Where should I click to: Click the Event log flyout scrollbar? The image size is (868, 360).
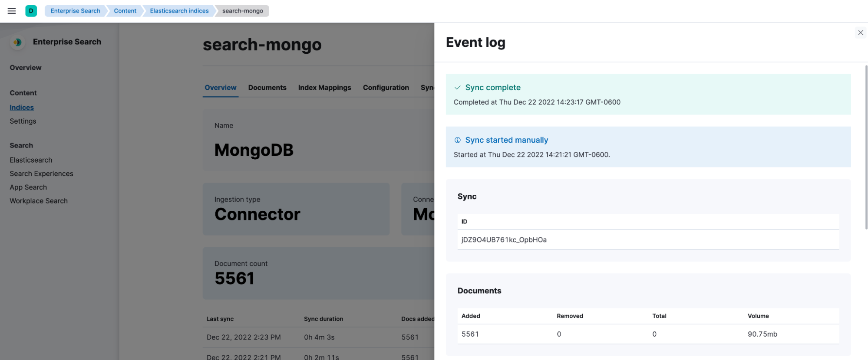point(866,147)
